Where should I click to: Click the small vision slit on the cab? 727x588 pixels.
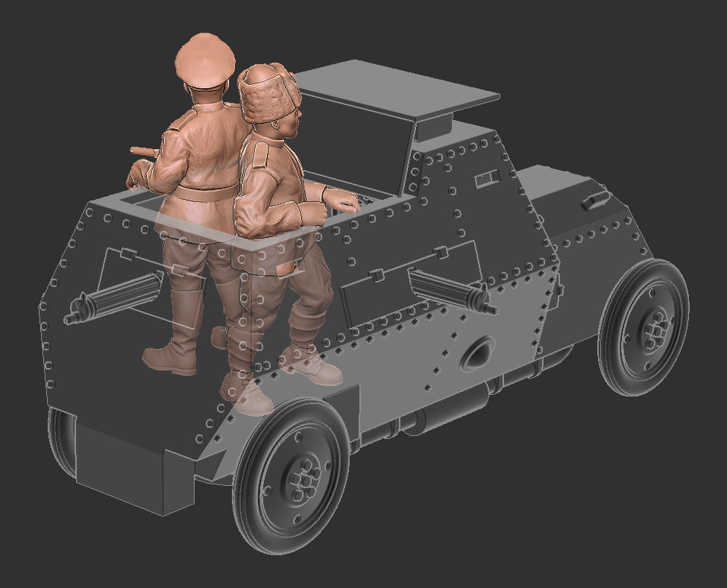(x=488, y=177)
